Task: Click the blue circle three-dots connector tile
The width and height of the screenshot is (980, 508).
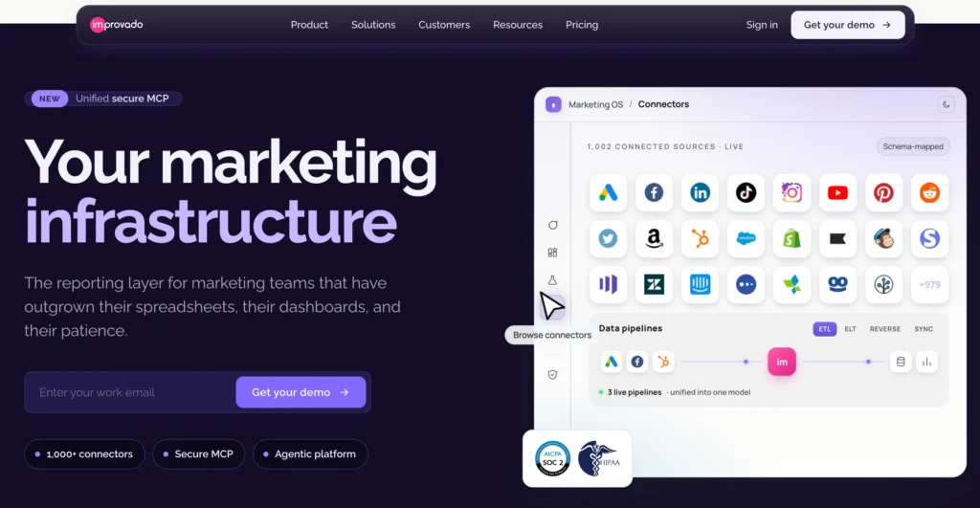Action: pos(746,284)
